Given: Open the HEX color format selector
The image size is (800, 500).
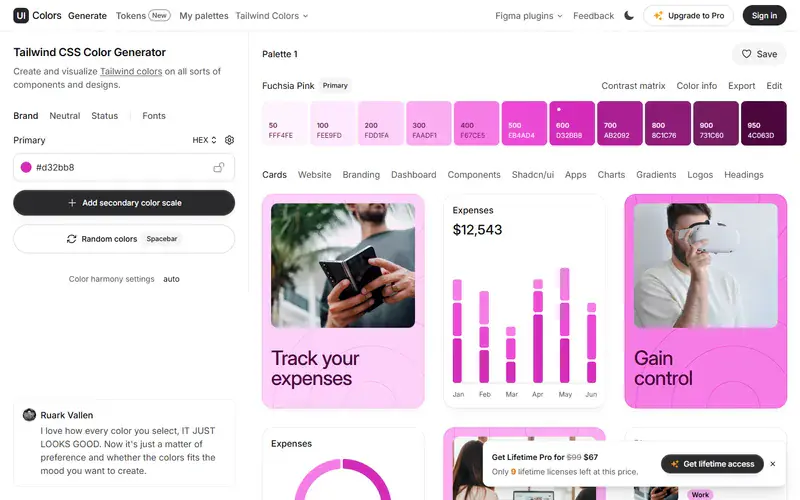Looking at the screenshot, I should click(x=204, y=140).
